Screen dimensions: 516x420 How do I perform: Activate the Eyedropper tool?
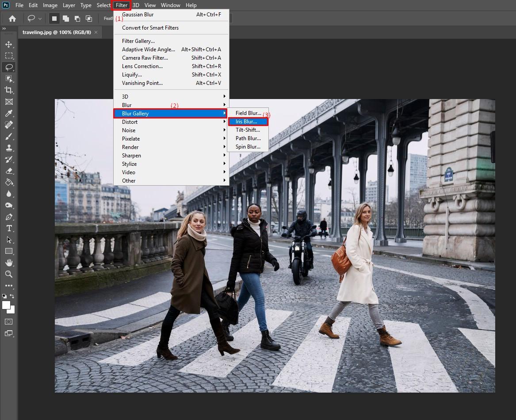click(8, 113)
